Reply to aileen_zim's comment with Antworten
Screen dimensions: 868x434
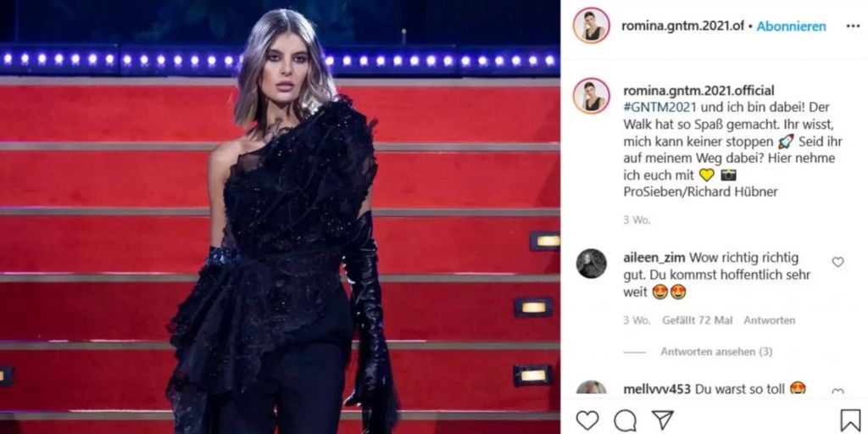click(769, 320)
